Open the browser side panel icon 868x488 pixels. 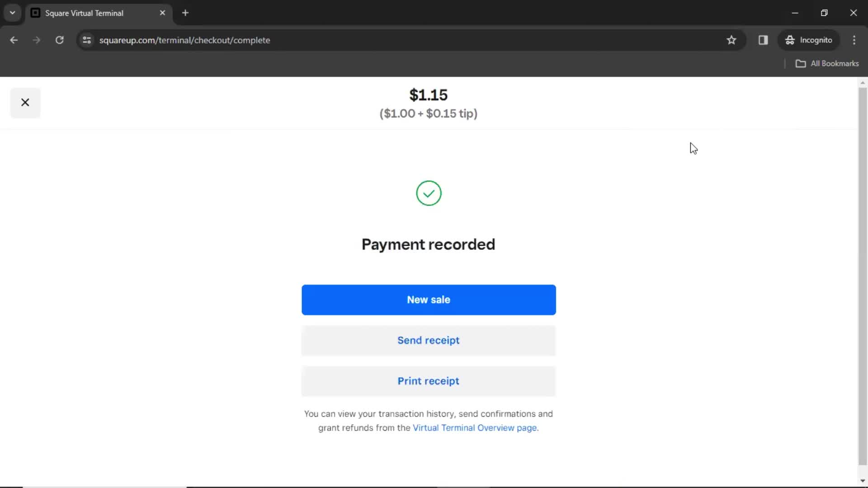(x=763, y=40)
